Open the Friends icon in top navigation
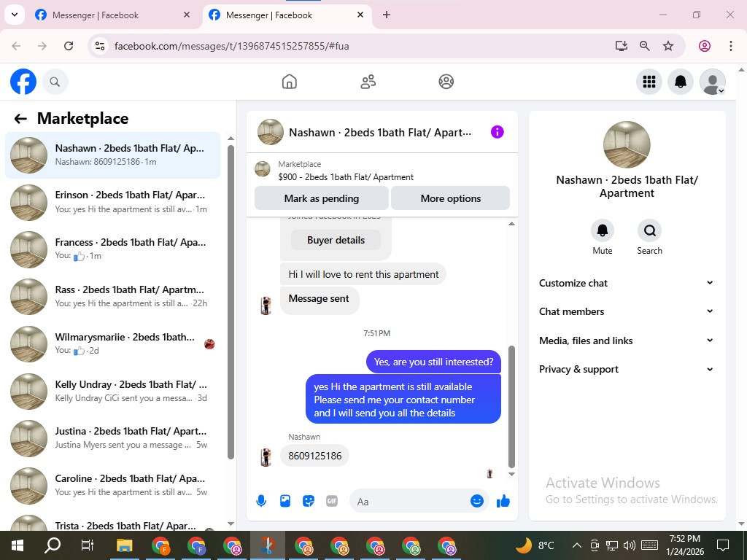This screenshot has height=560, width=747. coord(368,82)
